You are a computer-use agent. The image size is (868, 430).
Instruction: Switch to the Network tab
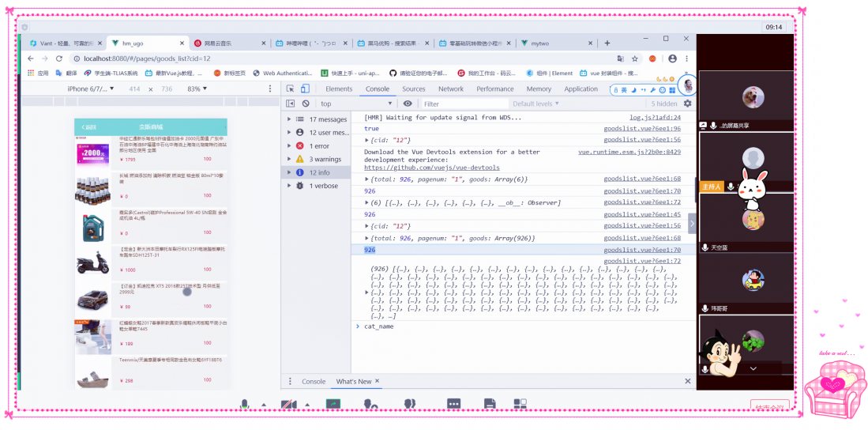click(451, 89)
